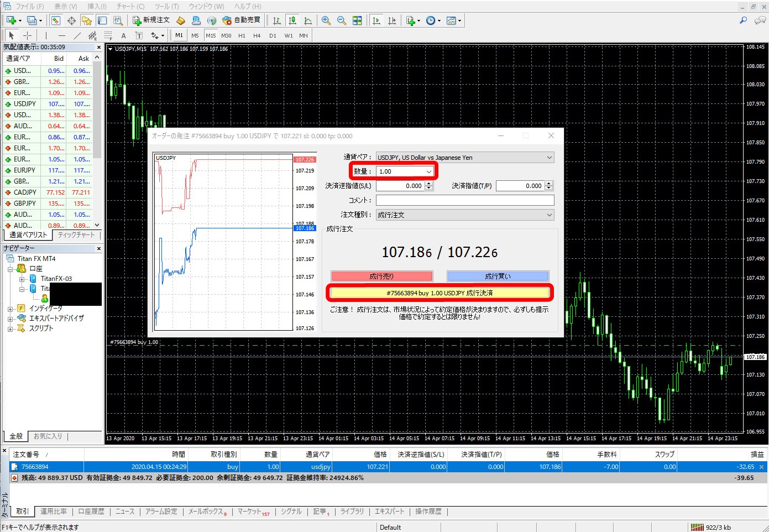
Task: Select the Fibonacci retracement tool
Action: point(108,35)
